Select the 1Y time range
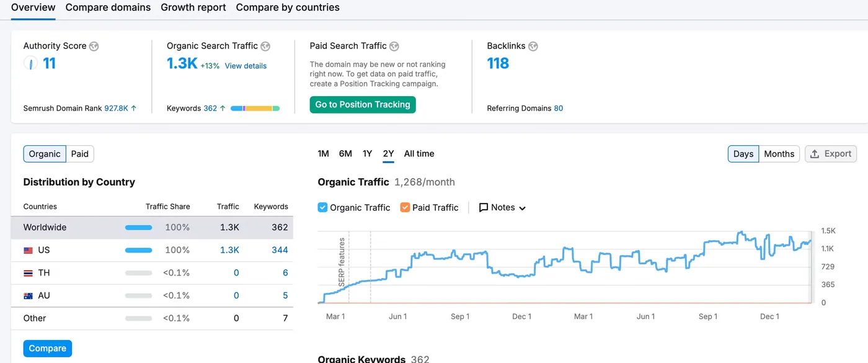This screenshot has height=363, width=868. pyautogui.click(x=368, y=154)
